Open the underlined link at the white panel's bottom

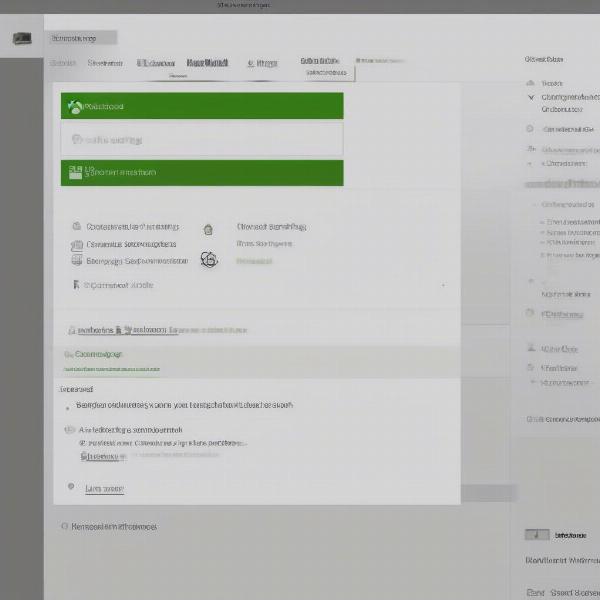[x=104, y=489]
